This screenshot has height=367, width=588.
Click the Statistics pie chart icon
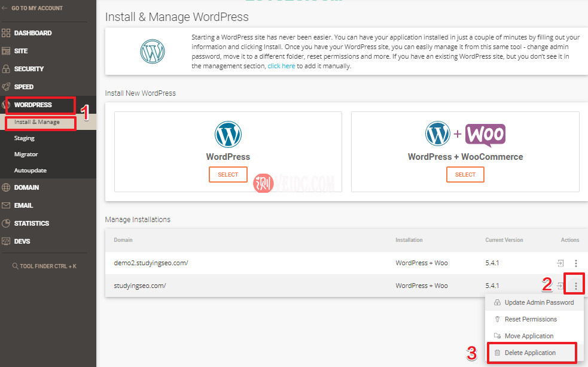(x=6, y=223)
